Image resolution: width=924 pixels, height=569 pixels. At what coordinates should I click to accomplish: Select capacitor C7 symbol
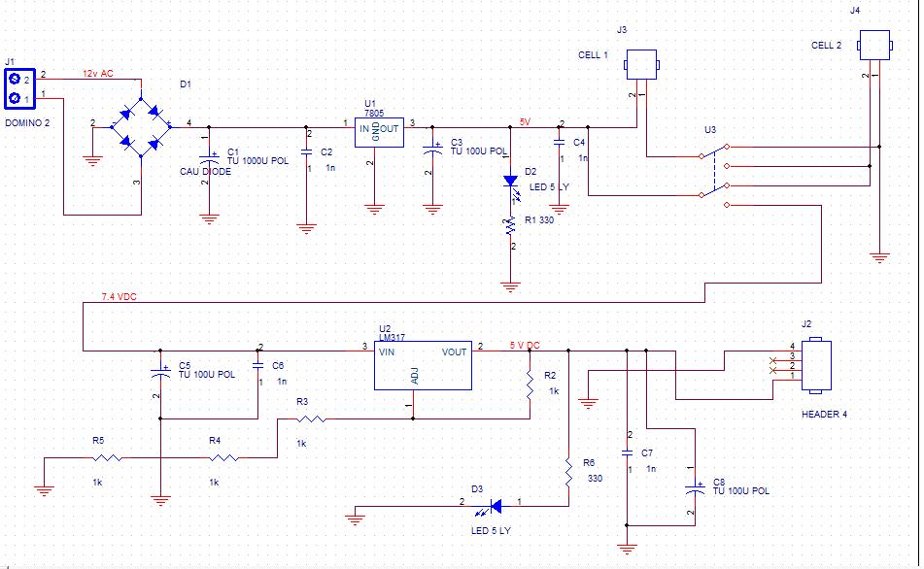pyautogui.click(x=627, y=452)
